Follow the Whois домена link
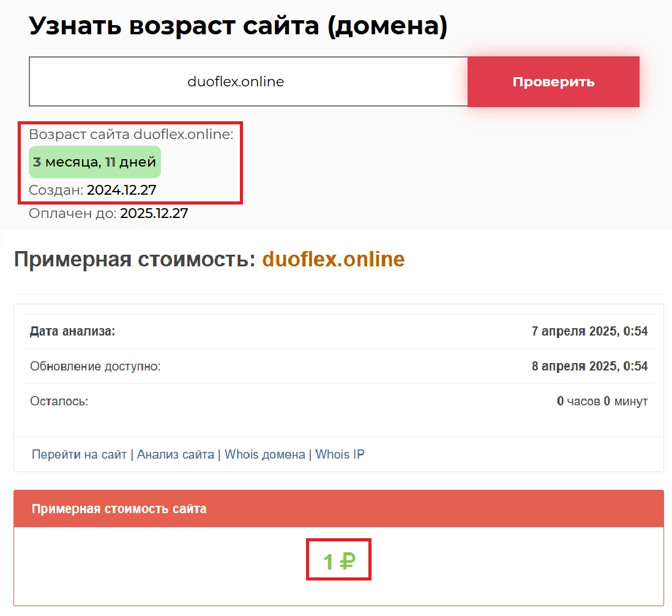672x616 pixels. pyautogui.click(x=264, y=454)
